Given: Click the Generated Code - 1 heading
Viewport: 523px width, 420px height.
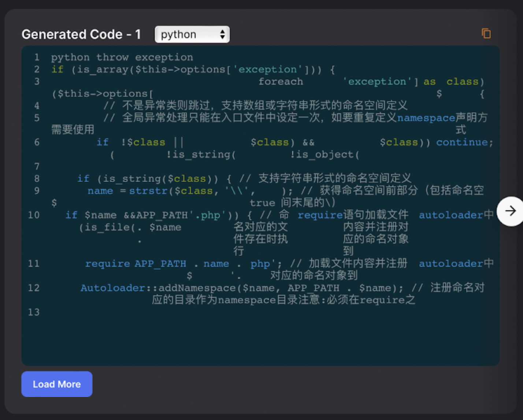Looking at the screenshot, I should click(x=81, y=34).
